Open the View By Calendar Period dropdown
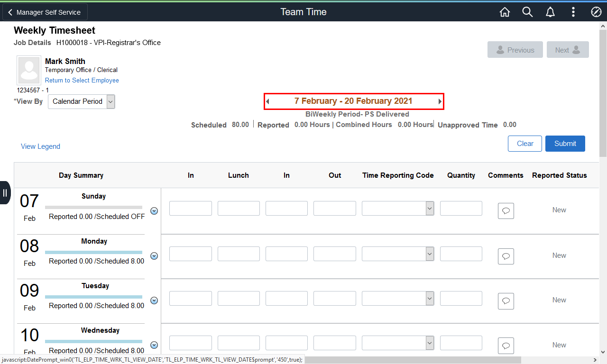This screenshot has height=364, width=607. pyautogui.click(x=82, y=101)
